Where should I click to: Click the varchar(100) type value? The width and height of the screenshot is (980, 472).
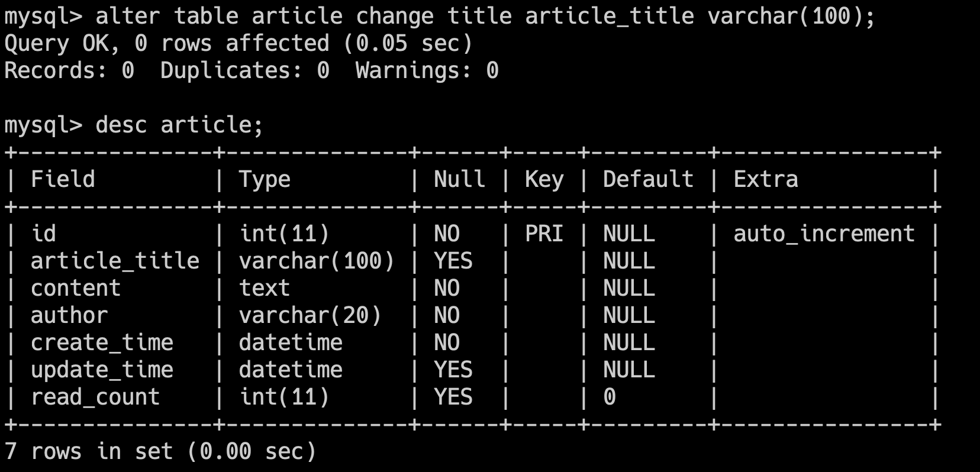(317, 261)
